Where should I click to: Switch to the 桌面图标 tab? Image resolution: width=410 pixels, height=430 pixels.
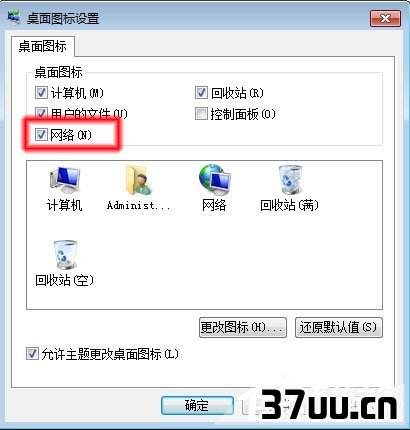point(42,46)
